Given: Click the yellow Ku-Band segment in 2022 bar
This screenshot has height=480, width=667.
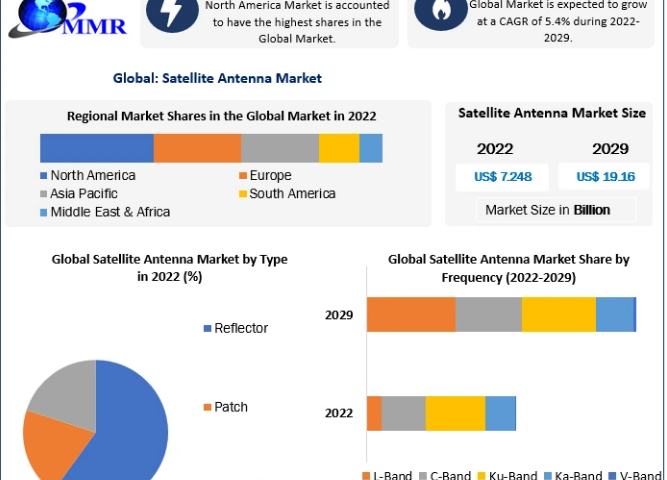Looking at the screenshot, I should point(456,413).
